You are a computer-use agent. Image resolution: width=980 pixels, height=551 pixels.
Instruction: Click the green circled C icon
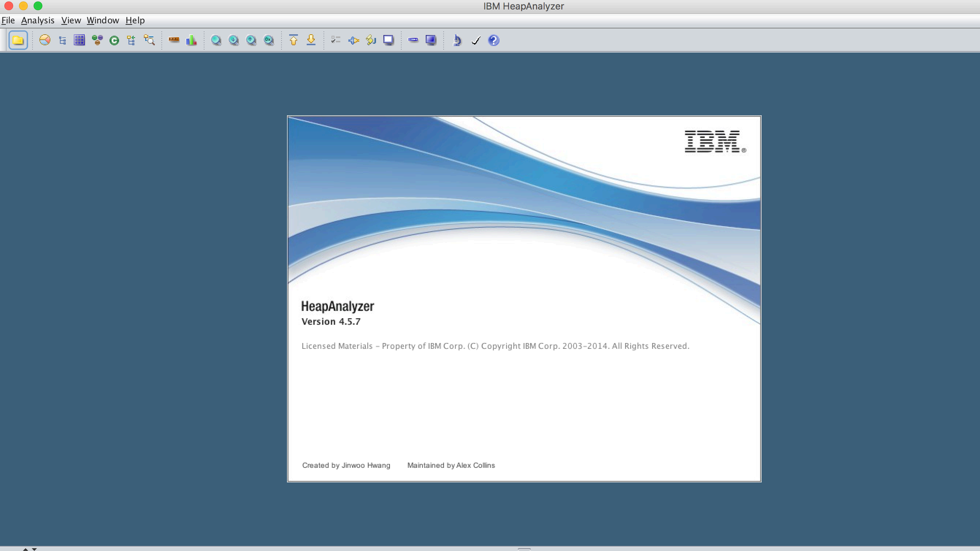click(x=114, y=40)
